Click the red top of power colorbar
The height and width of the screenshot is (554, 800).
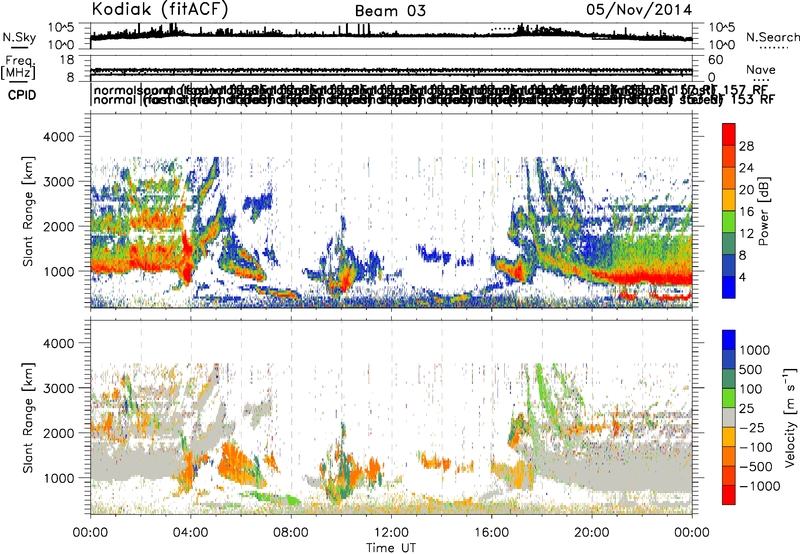pos(729,134)
